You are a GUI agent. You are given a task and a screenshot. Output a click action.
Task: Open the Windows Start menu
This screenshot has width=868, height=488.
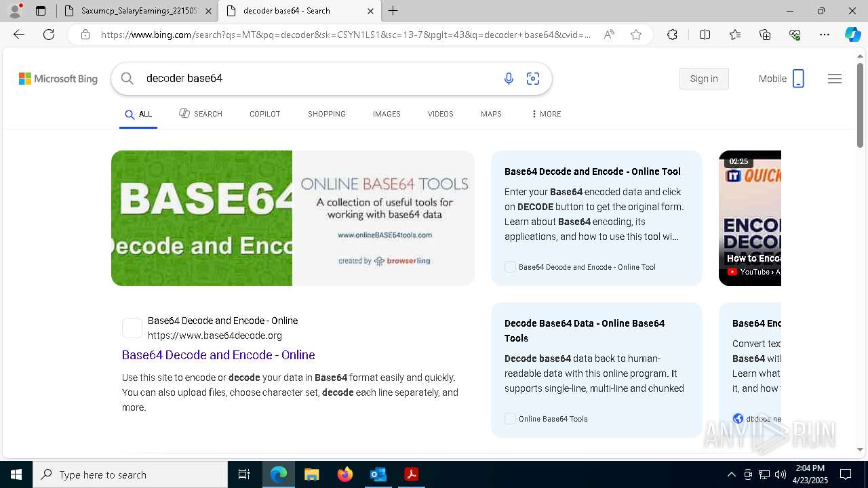16,474
